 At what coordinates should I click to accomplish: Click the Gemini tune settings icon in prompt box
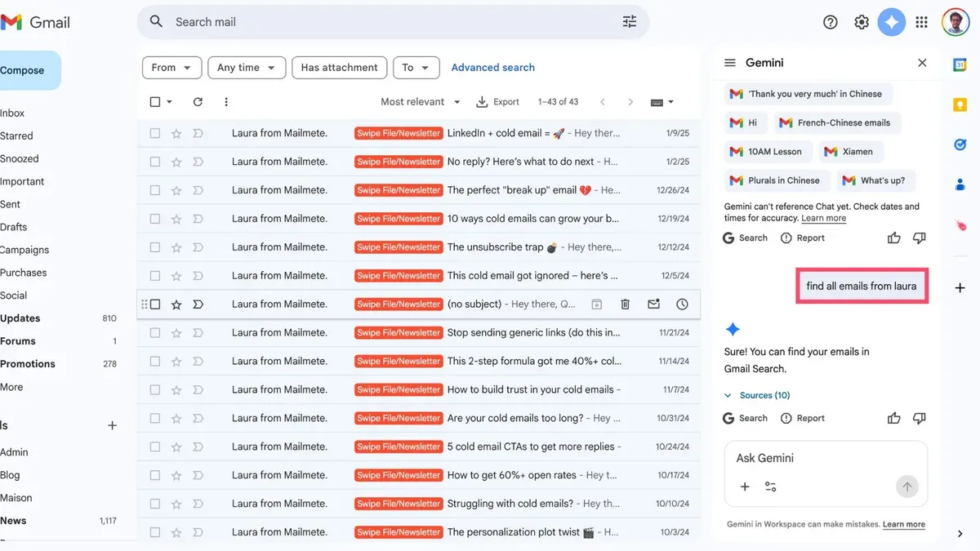pyautogui.click(x=770, y=487)
